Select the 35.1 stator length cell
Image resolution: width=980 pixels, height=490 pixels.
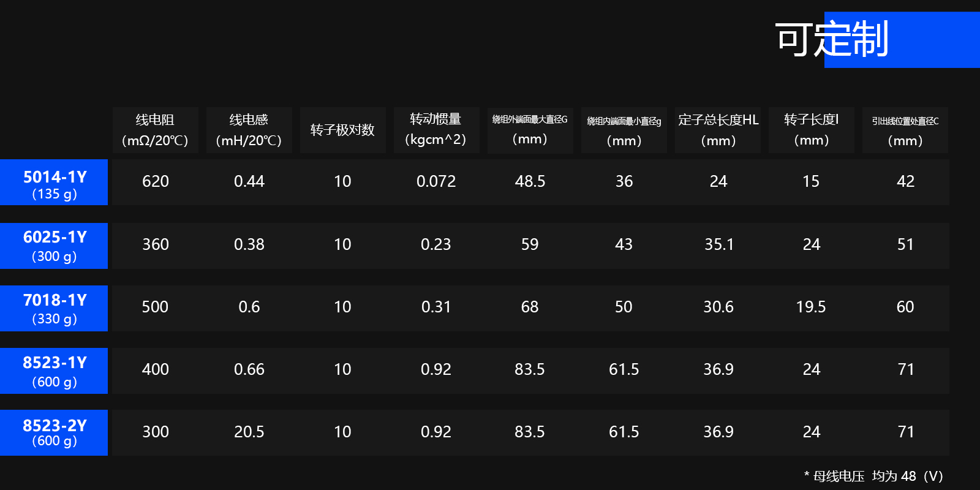pyautogui.click(x=718, y=244)
